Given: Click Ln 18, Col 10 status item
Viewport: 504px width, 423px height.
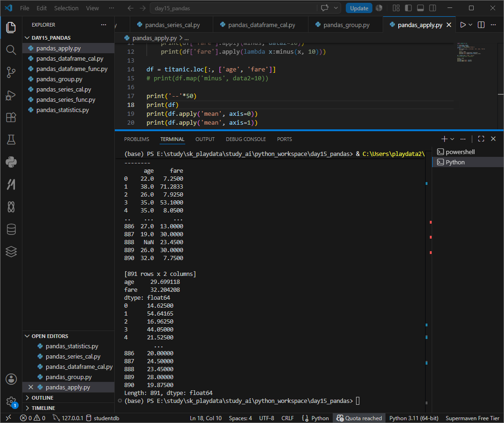Looking at the screenshot, I should (x=206, y=418).
